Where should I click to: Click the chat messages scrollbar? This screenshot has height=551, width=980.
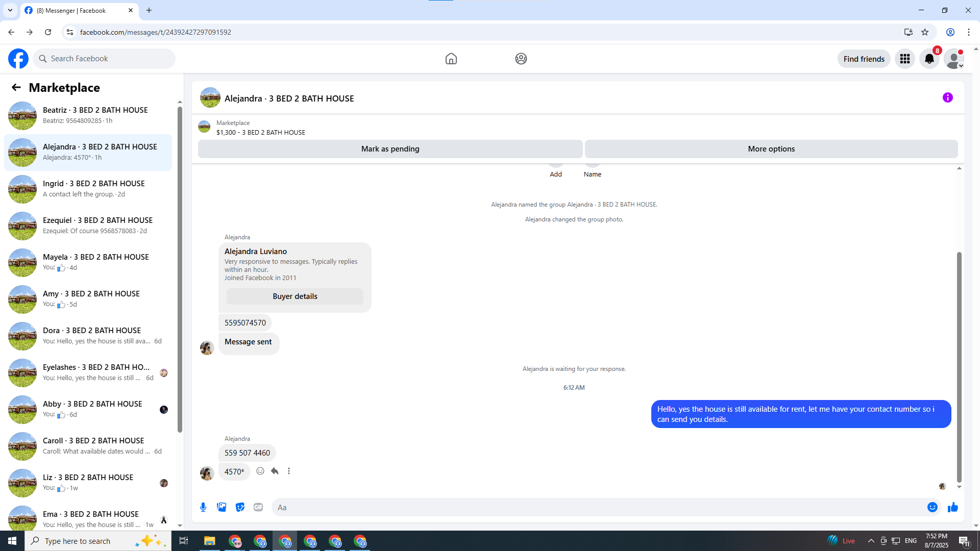tap(959, 367)
